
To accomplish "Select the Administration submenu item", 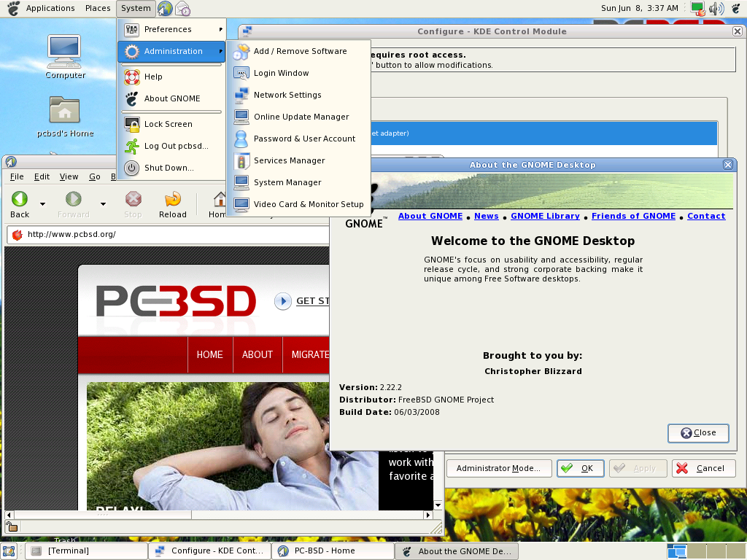I will point(171,52).
